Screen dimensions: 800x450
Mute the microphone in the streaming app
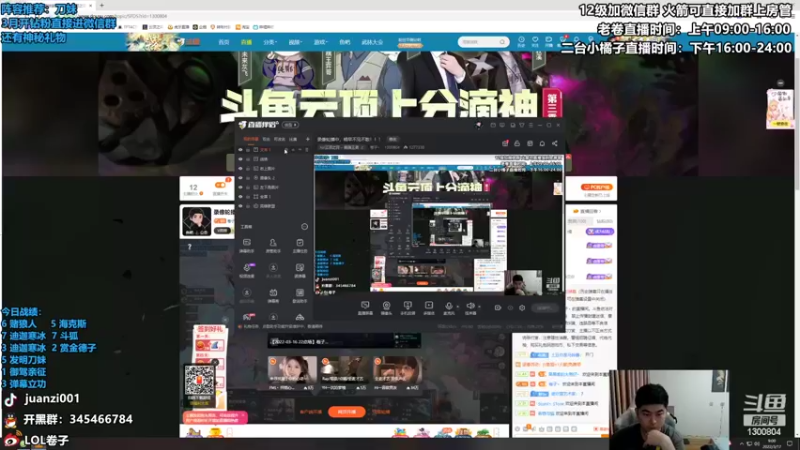449,307
